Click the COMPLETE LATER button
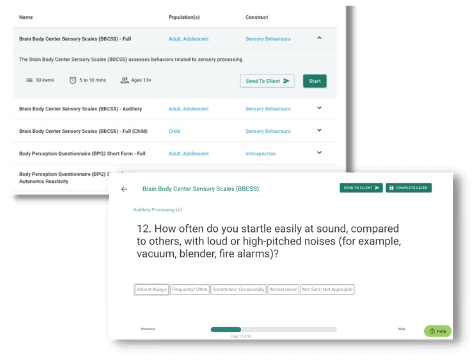This screenshot has width=475, height=360. 409,188
